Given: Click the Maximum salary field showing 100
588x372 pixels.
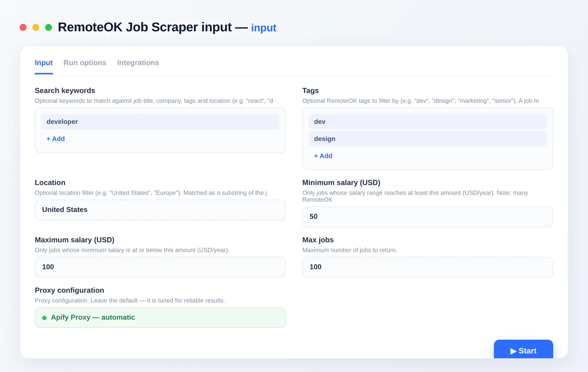Looking at the screenshot, I should [x=160, y=267].
